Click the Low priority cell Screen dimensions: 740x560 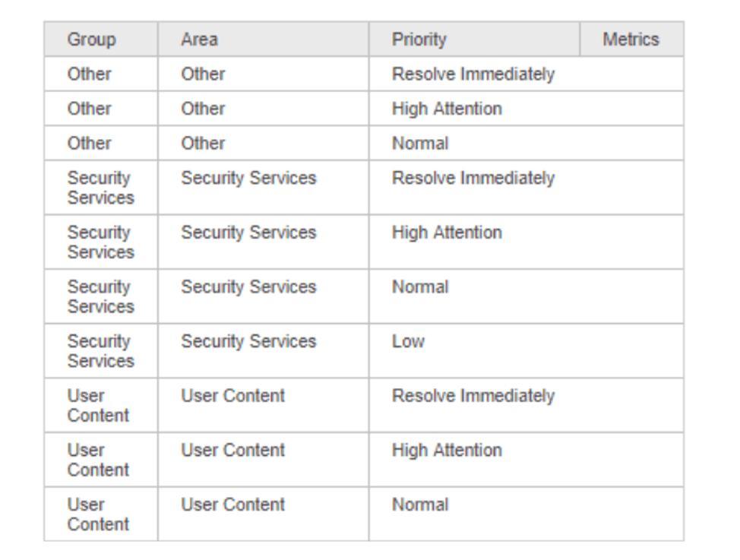(527, 351)
